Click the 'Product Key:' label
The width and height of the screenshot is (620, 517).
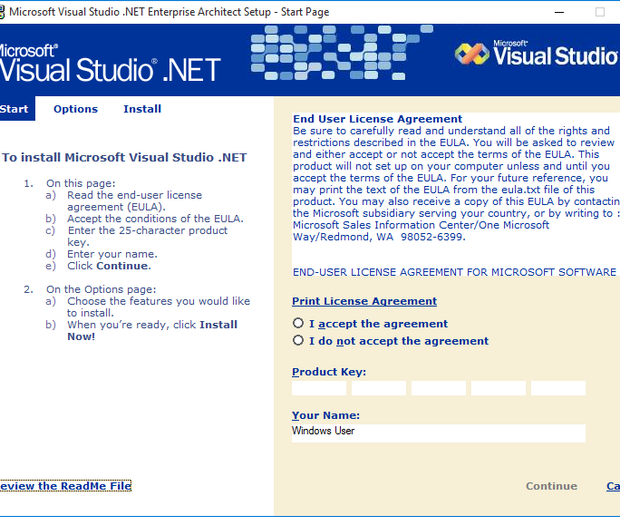[x=329, y=372]
